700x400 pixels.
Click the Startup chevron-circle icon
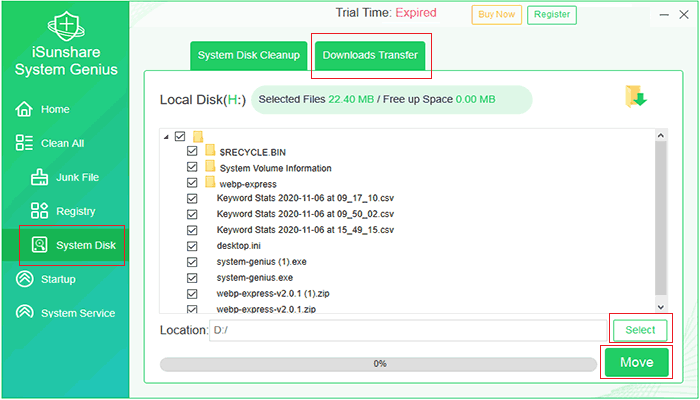pos(24,279)
